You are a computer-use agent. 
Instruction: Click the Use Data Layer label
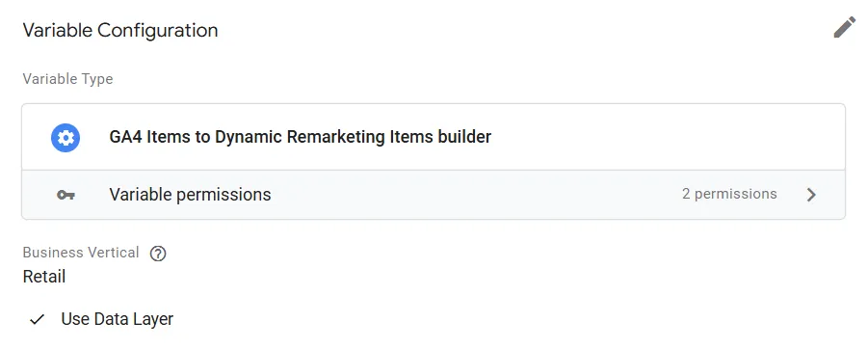pos(118,319)
